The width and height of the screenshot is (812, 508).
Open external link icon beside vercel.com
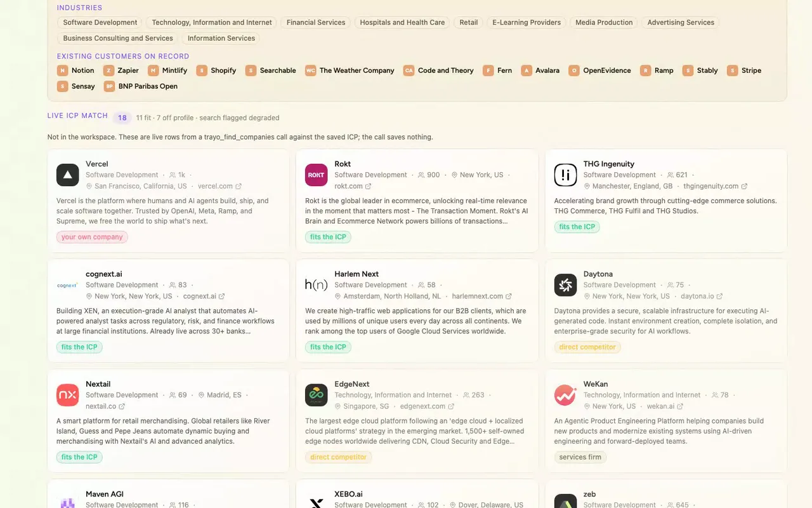[x=239, y=187]
